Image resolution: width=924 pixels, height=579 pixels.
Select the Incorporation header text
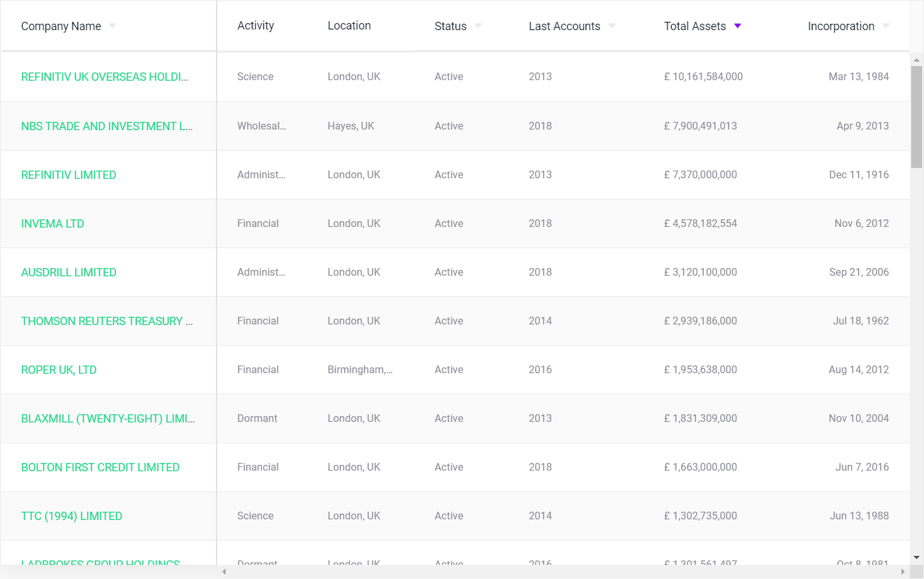[x=841, y=26]
